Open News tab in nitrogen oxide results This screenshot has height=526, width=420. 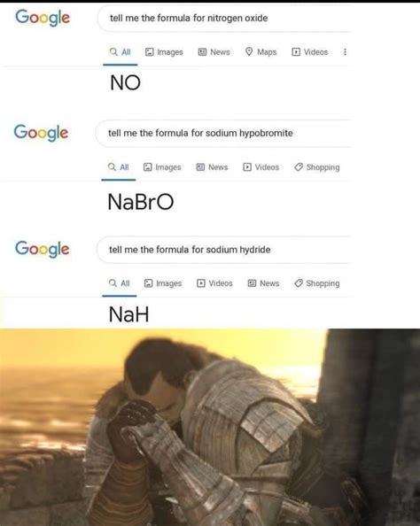[x=214, y=52]
